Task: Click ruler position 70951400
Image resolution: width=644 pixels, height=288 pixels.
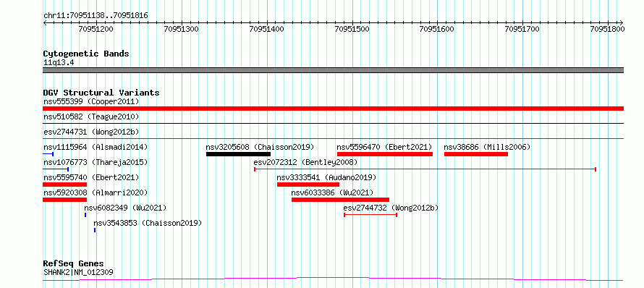Action: tap(266, 29)
